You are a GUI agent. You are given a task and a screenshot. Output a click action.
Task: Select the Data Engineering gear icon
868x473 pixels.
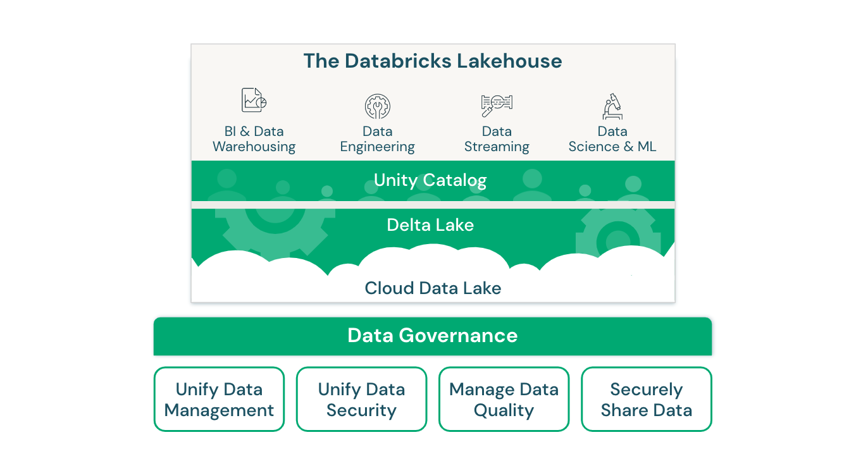(377, 105)
